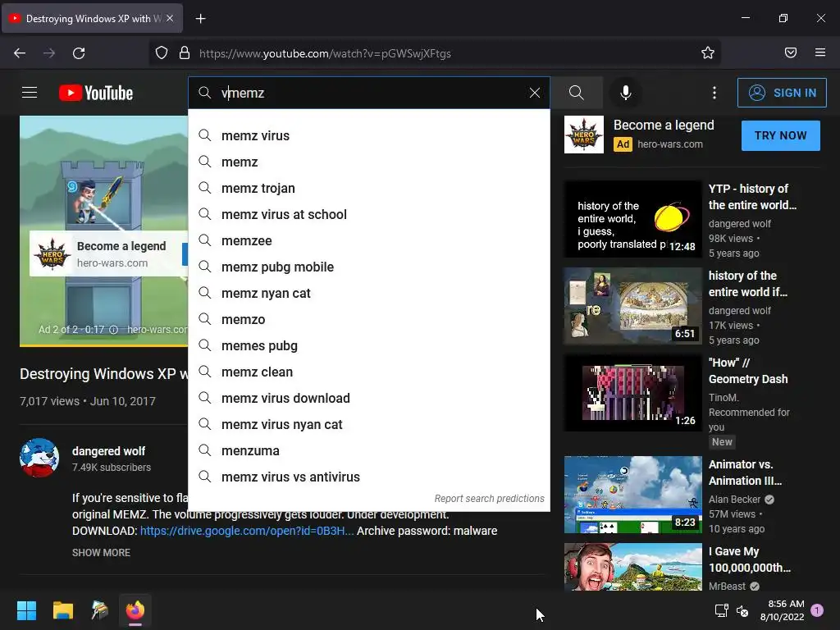This screenshot has width=840, height=630.
Task: Go to the YouTube home logo
Action: pos(96,93)
